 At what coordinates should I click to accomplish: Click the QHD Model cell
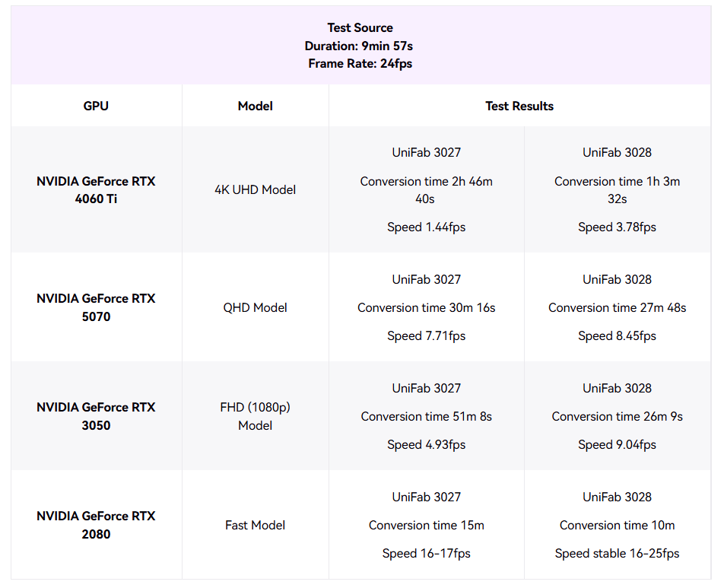click(256, 307)
